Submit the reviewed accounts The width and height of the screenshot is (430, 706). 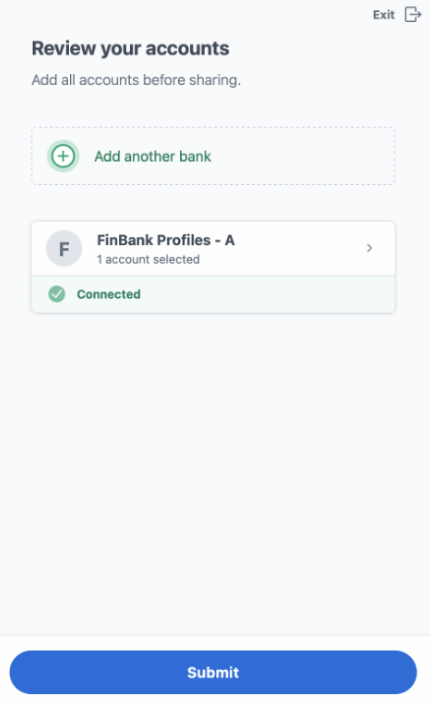(213, 672)
